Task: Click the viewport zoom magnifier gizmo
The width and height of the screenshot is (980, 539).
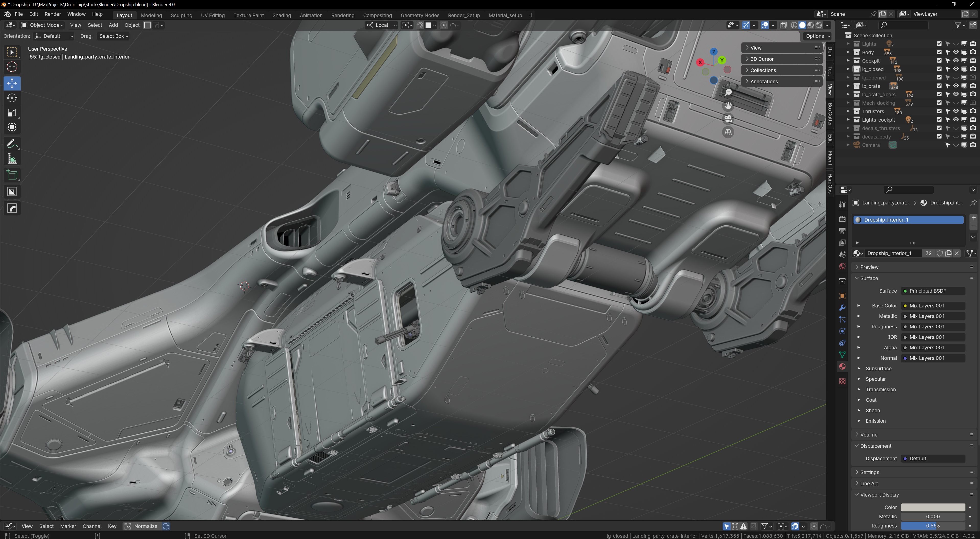Action: [x=728, y=92]
